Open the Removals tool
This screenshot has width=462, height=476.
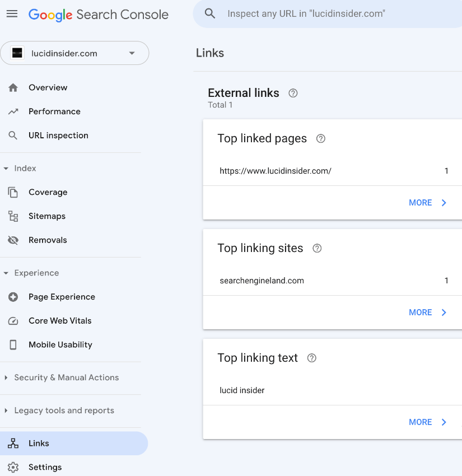click(48, 240)
